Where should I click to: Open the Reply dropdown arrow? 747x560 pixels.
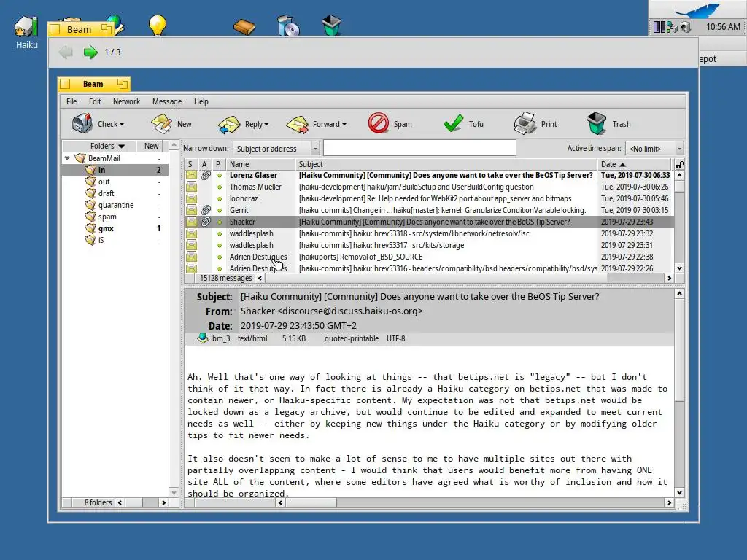266,124
